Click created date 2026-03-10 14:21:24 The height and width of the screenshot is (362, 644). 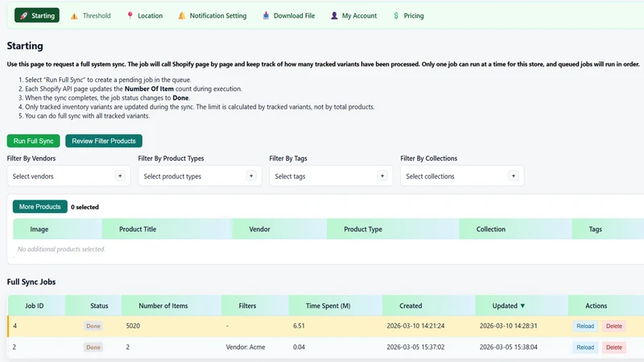tap(415, 326)
